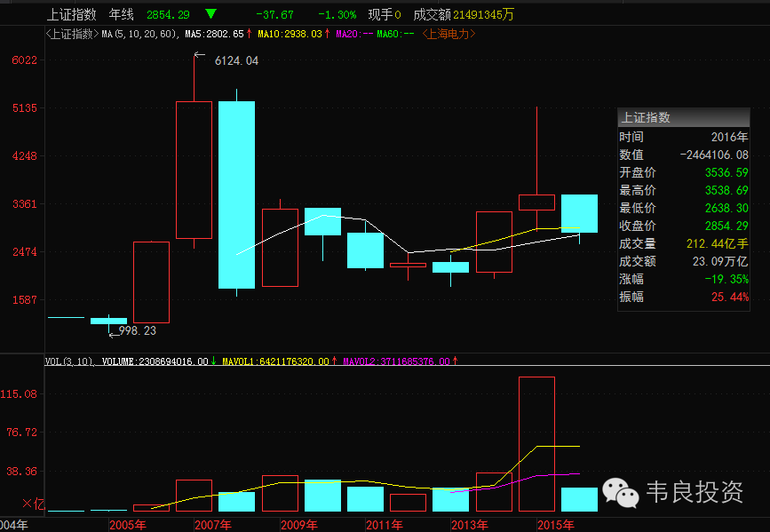Open the MA(5,10,20,60) indicator parameters

(141, 34)
